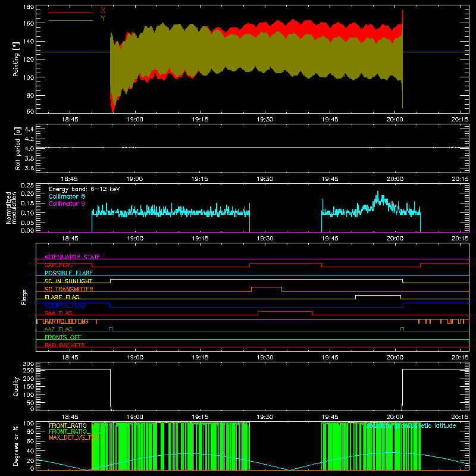Click the raised FLARE_FLAG pulse segment
The image size is (476, 476).
click(378, 295)
